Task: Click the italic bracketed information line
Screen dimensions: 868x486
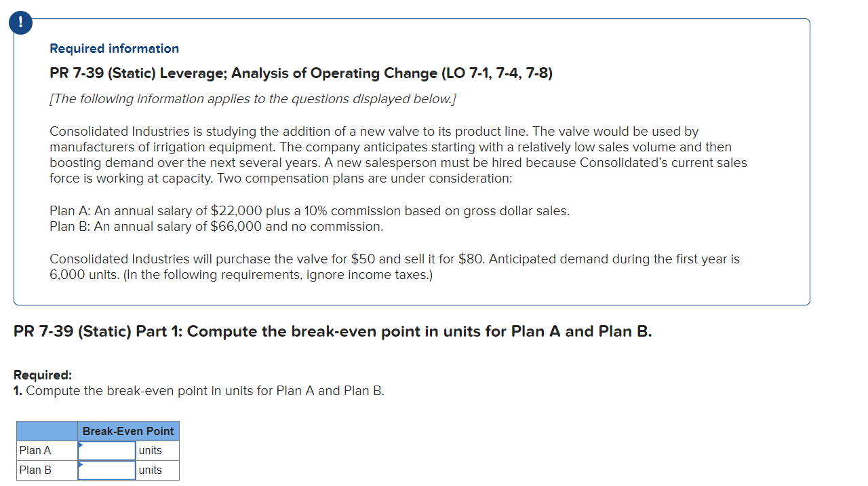Action: [x=252, y=98]
